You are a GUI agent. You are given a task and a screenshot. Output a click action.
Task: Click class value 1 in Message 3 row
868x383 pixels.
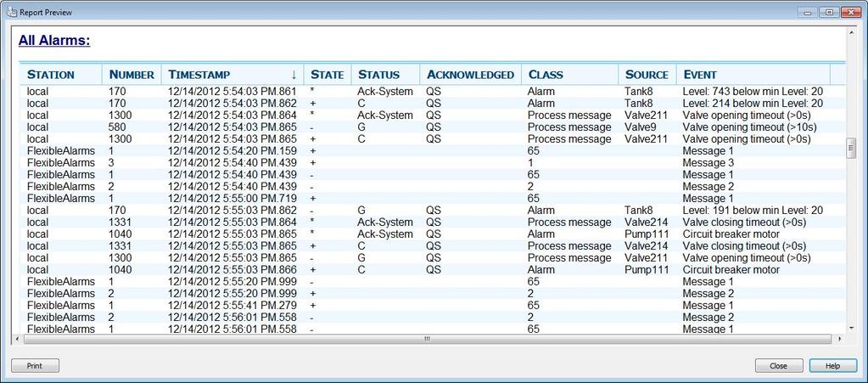530,163
